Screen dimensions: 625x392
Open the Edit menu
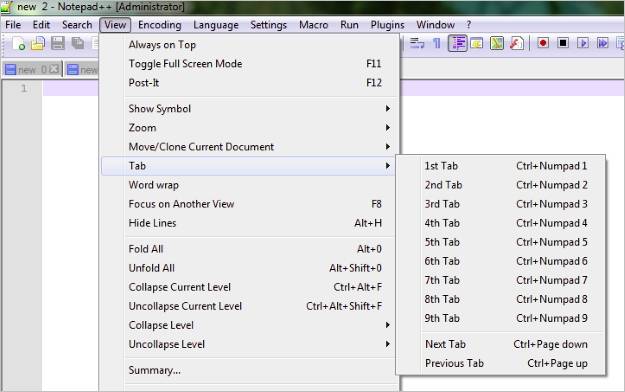[x=41, y=25]
